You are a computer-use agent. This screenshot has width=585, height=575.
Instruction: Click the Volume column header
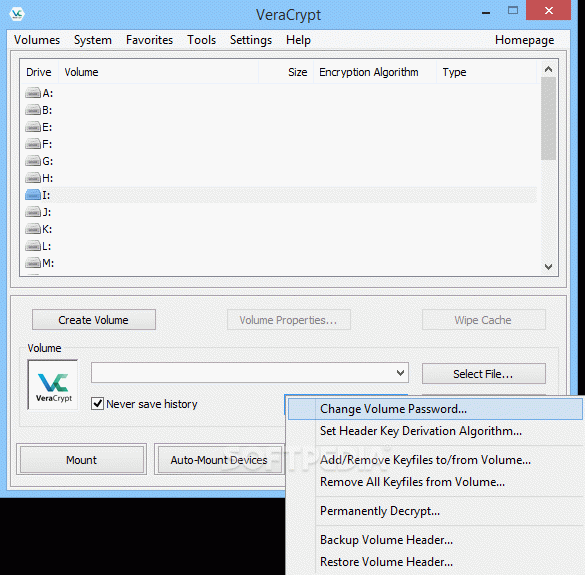159,72
